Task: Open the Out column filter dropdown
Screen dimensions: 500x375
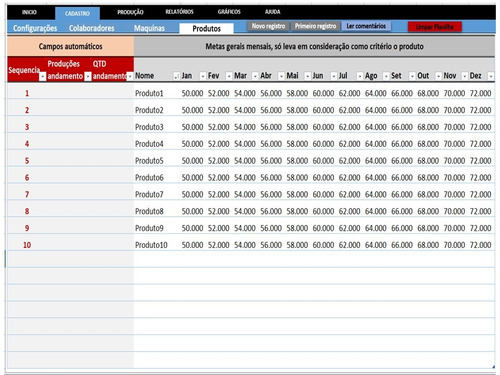Action: point(438,76)
